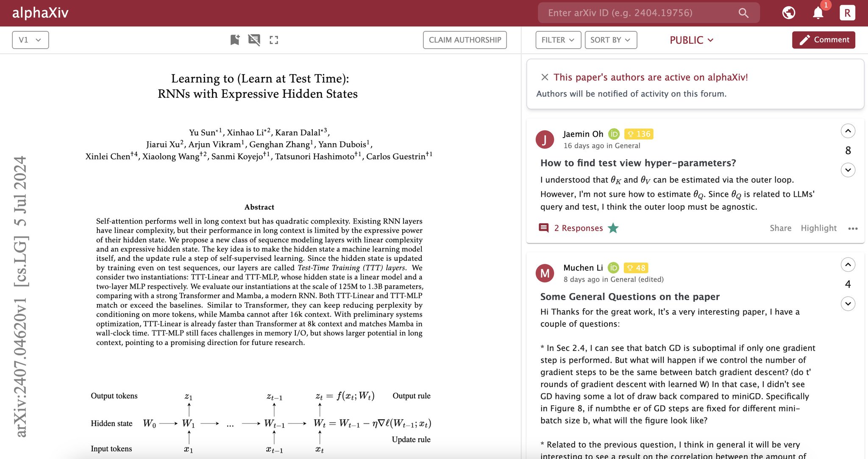Downvote Jaemin Oh's comment

(848, 170)
